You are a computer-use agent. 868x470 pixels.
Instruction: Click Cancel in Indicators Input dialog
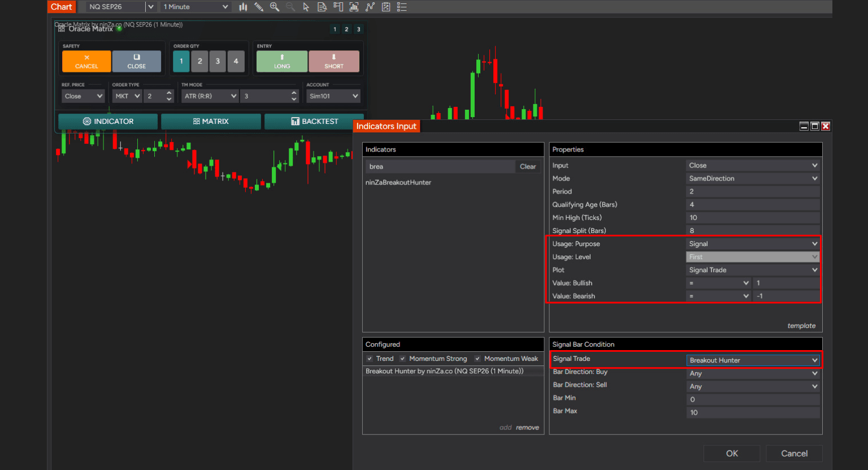(794, 454)
